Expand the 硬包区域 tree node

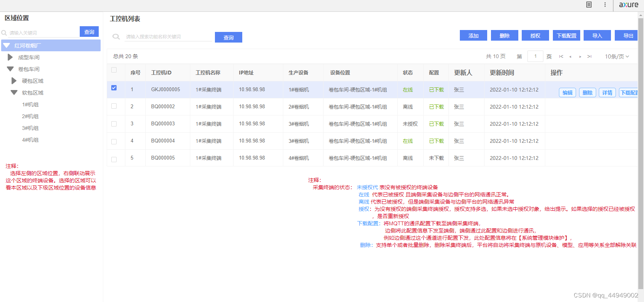click(x=14, y=81)
